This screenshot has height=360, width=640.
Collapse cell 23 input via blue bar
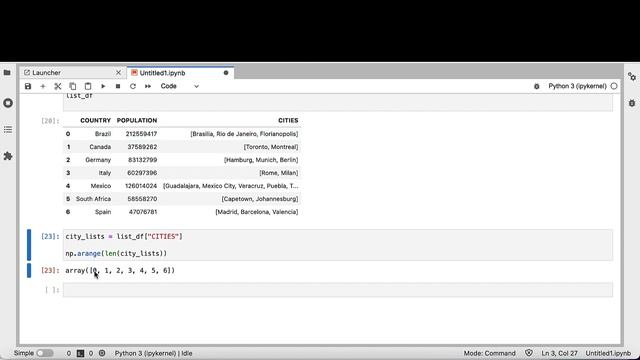coord(29,245)
